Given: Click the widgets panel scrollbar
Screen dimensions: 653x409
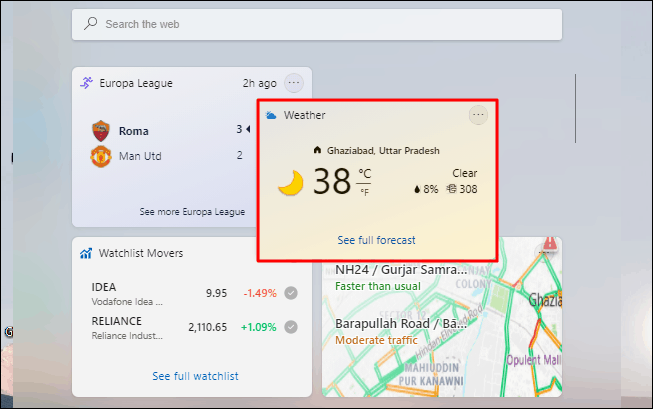Looking at the screenshot, I should click(x=576, y=109).
